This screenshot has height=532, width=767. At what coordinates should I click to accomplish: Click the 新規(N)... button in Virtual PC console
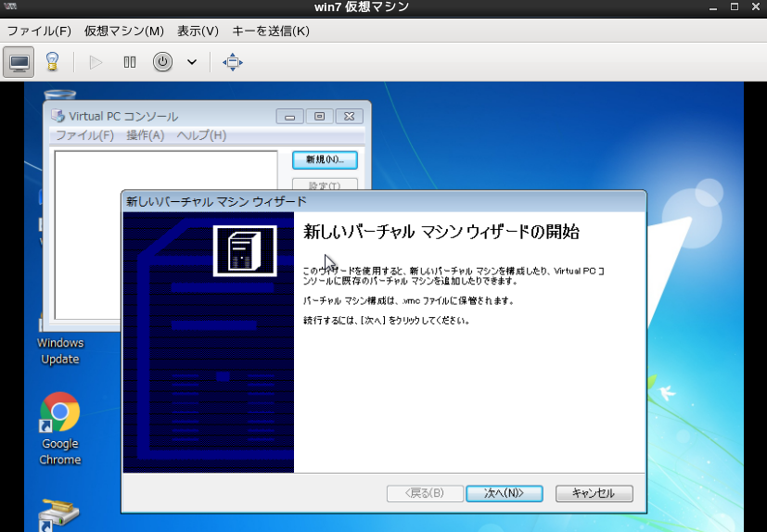point(325,160)
